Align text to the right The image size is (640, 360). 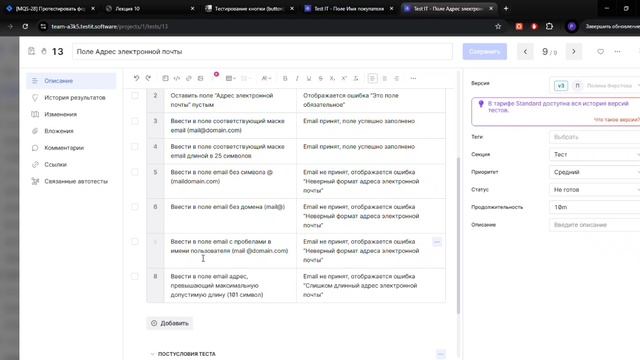pos(396,78)
